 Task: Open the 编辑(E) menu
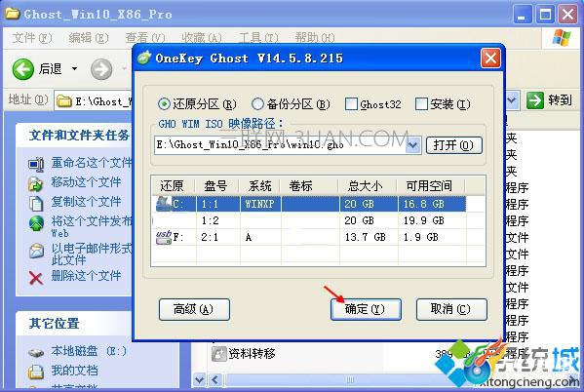pyautogui.click(x=89, y=38)
